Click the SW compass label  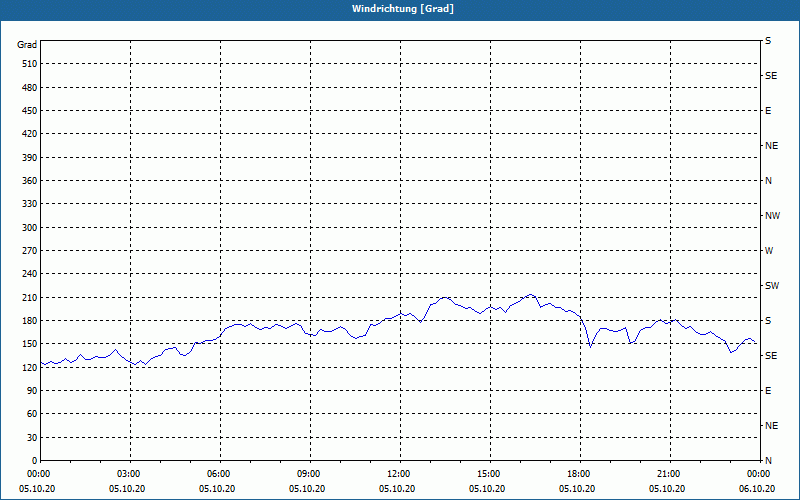[772, 286]
